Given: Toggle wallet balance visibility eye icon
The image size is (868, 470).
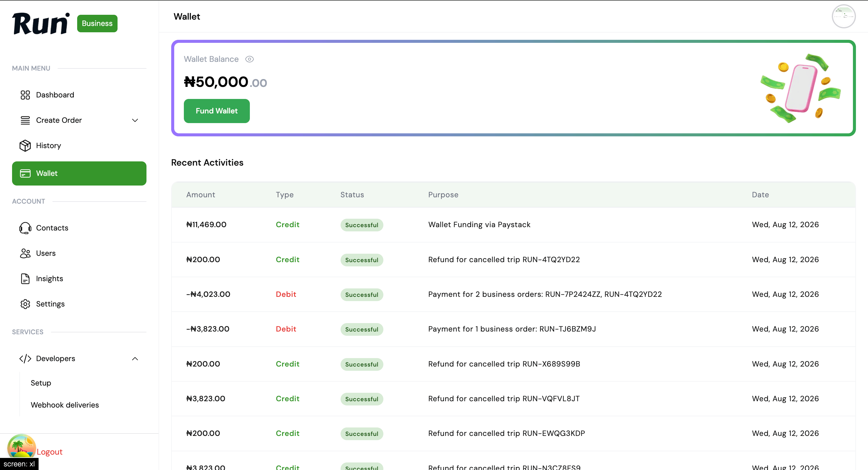Looking at the screenshot, I should pyautogui.click(x=249, y=59).
